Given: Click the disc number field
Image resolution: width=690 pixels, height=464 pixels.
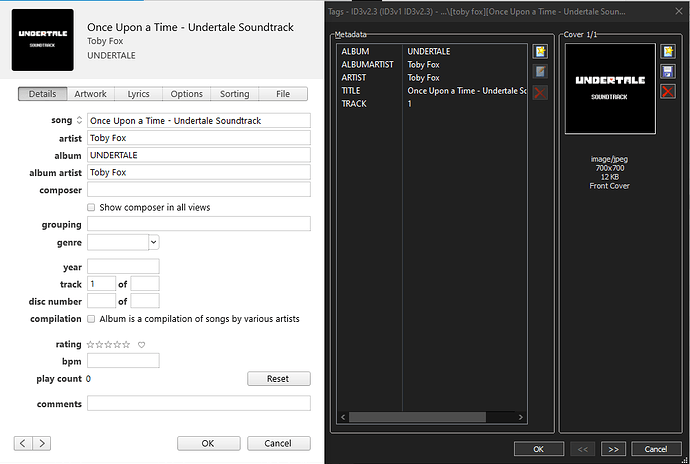Looking at the screenshot, I should tap(101, 301).
